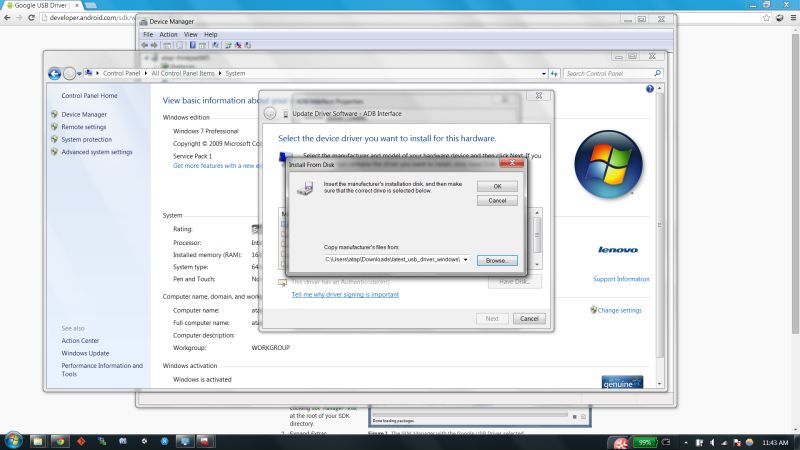Open Performance Information and Tools link

pos(102,369)
